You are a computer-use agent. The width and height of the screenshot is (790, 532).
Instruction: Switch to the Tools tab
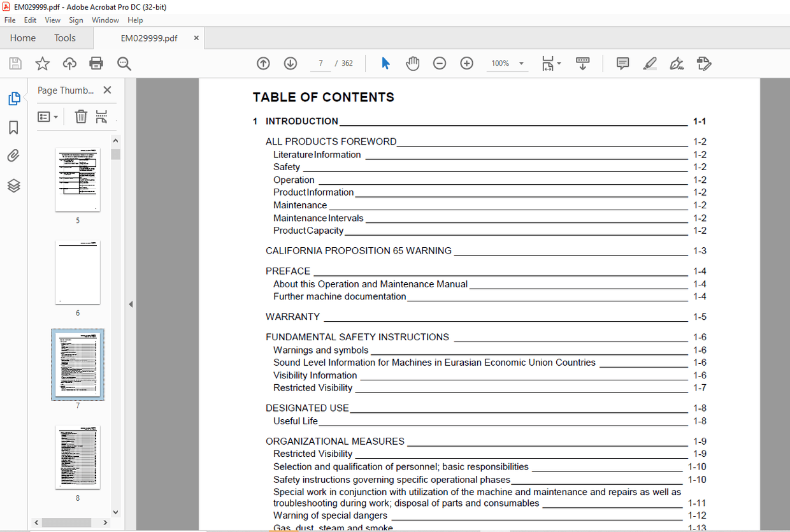[64, 38]
